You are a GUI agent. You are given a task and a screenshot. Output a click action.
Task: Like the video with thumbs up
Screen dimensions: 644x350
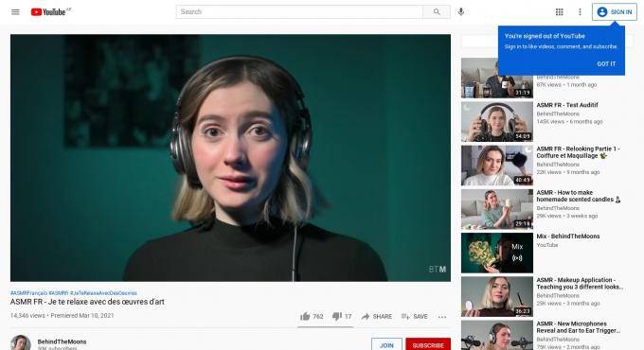point(305,316)
